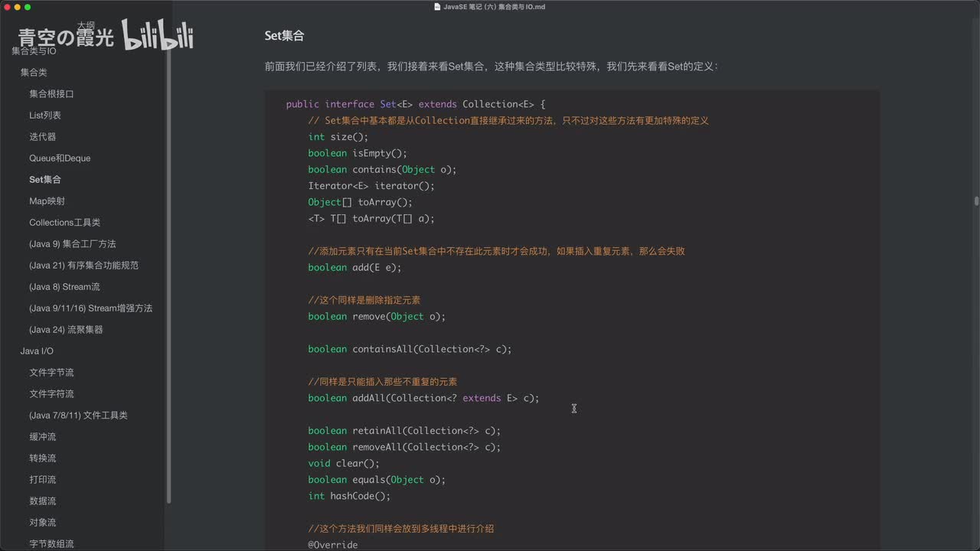The width and height of the screenshot is (980, 551).
Task: Go to List列表 section
Action: (x=45, y=115)
